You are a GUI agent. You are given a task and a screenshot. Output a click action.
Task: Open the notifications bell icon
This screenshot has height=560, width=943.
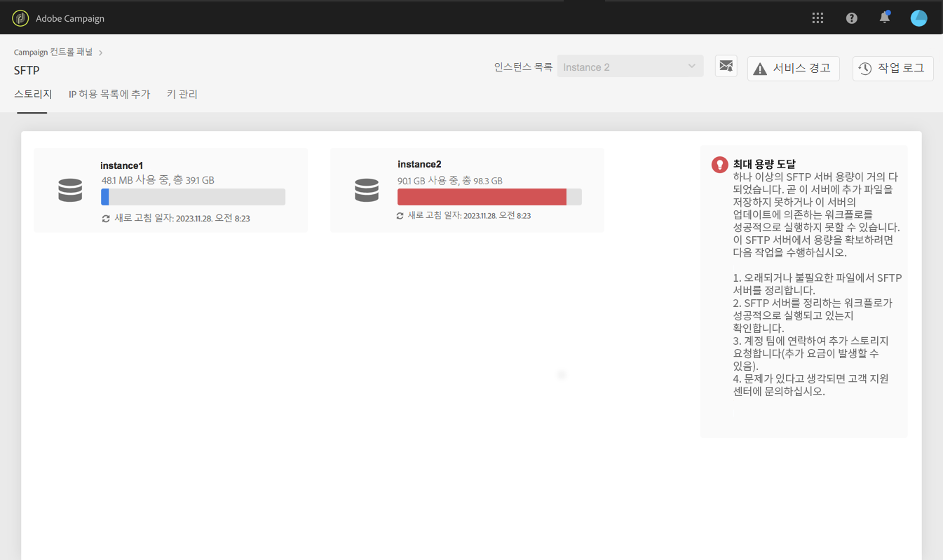pyautogui.click(x=885, y=18)
